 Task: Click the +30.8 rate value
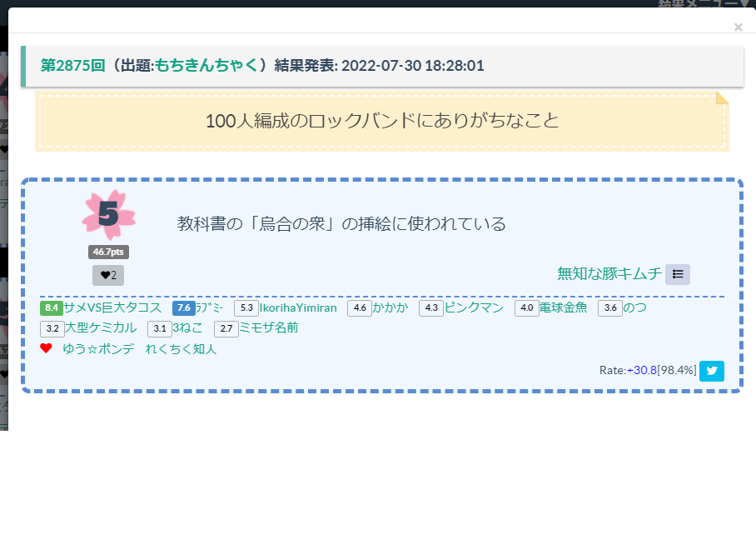[x=642, y=370]
